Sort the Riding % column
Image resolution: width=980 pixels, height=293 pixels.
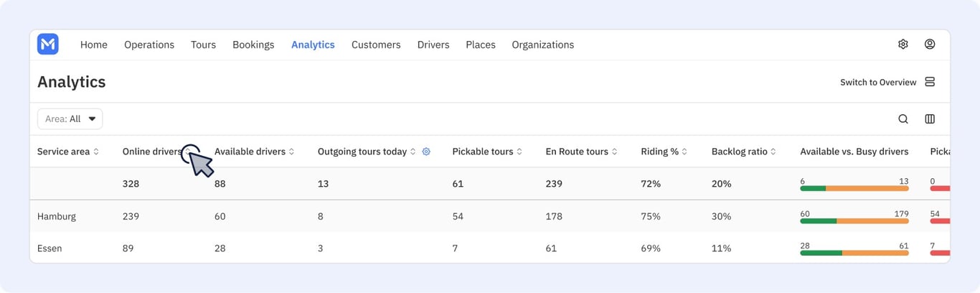pos(684,152)
